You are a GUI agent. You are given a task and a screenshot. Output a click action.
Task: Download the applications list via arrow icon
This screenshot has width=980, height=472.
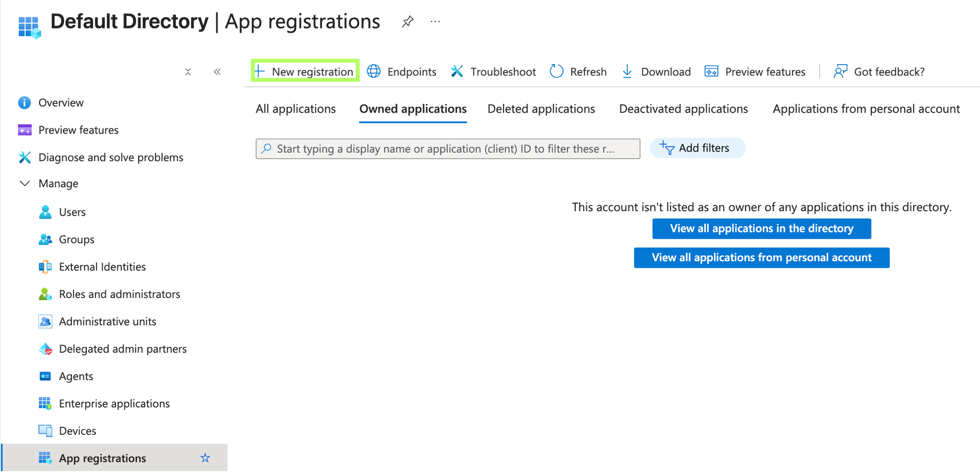point(627,71)
